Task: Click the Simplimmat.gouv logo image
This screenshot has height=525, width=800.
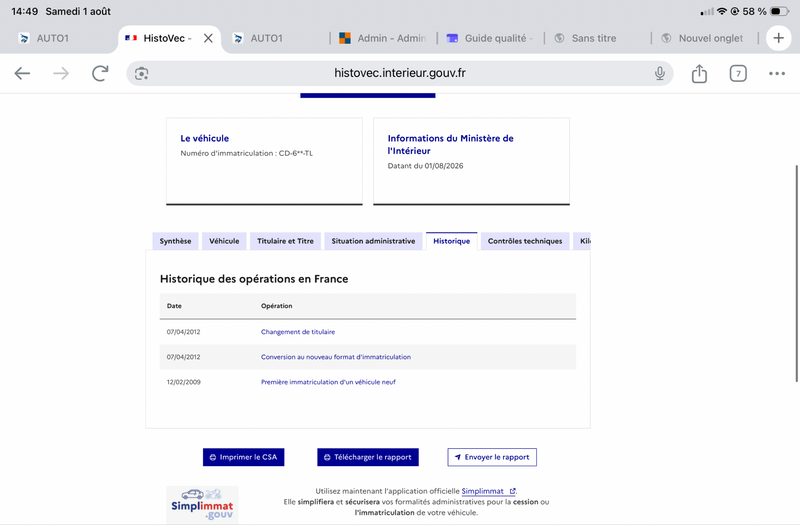Action: [x=202, y=505]
